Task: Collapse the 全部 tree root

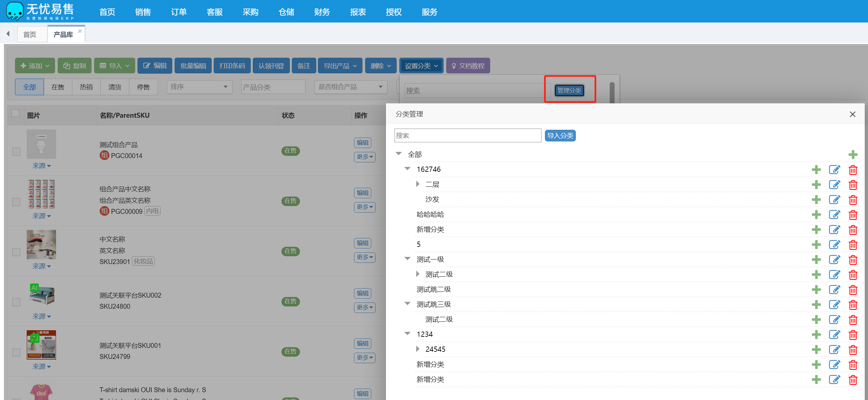Action: 399,154
